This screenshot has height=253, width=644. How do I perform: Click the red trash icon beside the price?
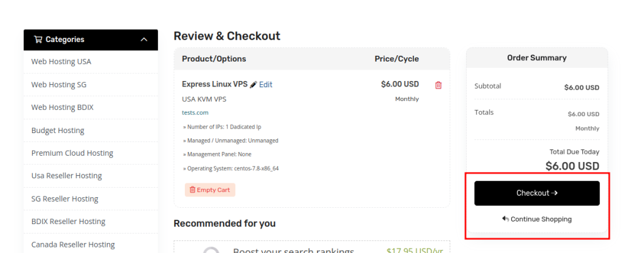coord(438,85)
